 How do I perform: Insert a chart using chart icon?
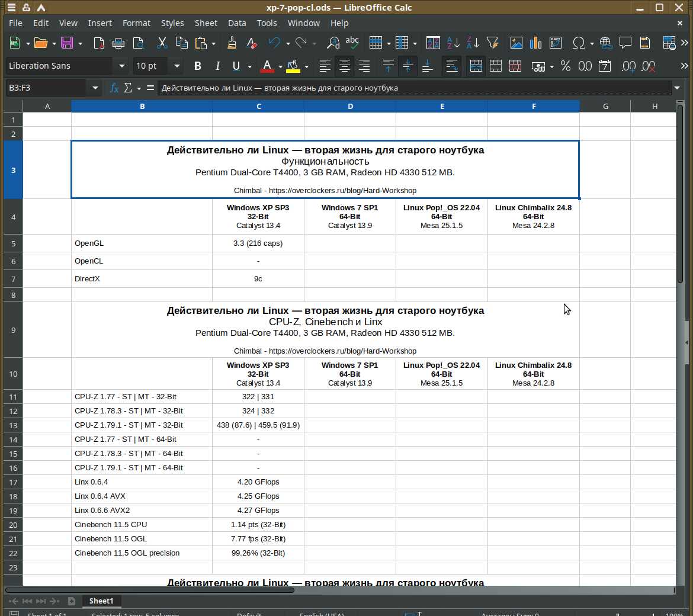pyautogui.click(x=535, y=43)
